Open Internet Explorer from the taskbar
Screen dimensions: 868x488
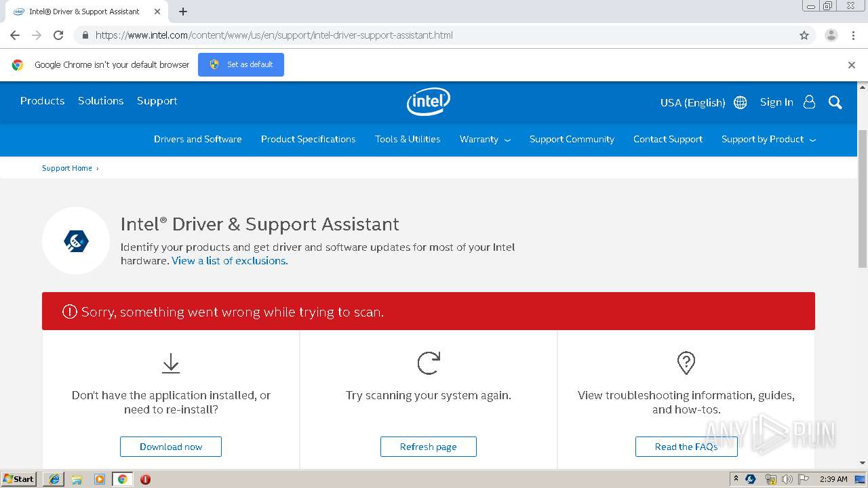click(54, 479)
